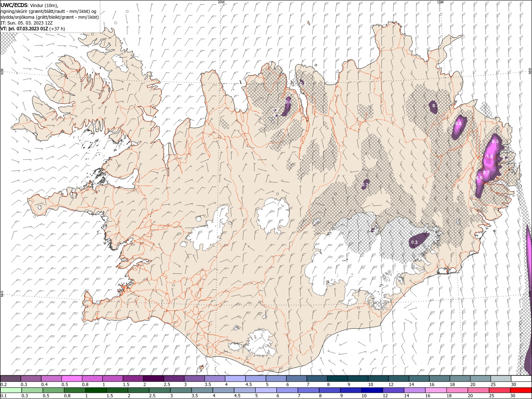
Task: Click the 2.5 label in bottom legend row
Action: click(x=151, y=396)
